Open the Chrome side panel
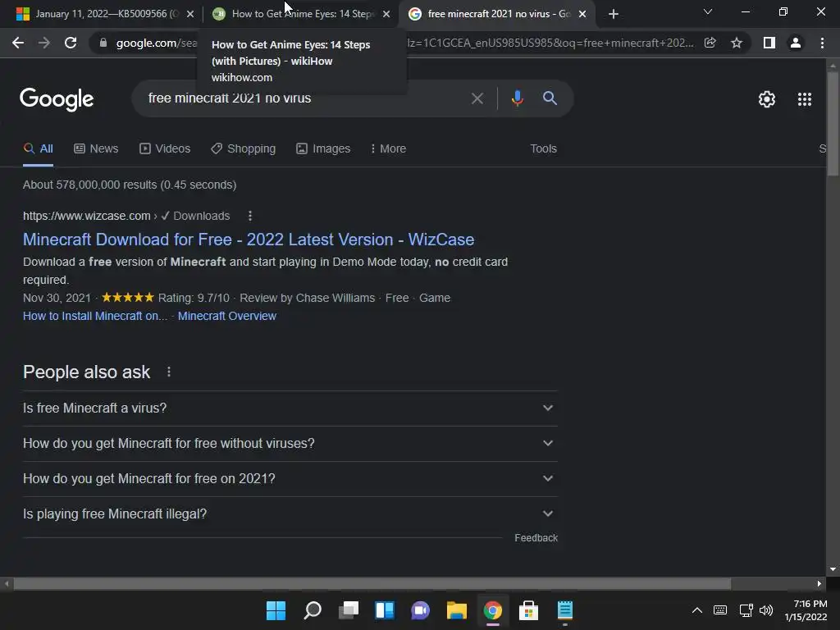 point(769,43)
